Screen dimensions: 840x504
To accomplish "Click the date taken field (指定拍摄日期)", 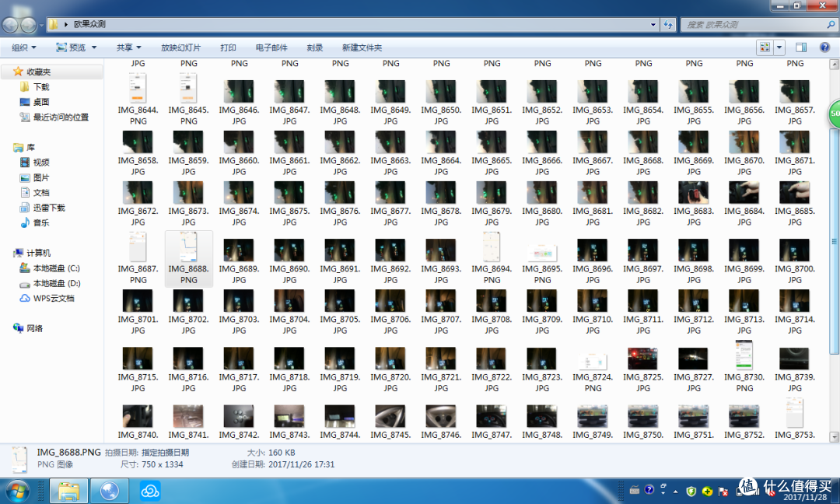I will pyautogui.click(x=165, y=453).
